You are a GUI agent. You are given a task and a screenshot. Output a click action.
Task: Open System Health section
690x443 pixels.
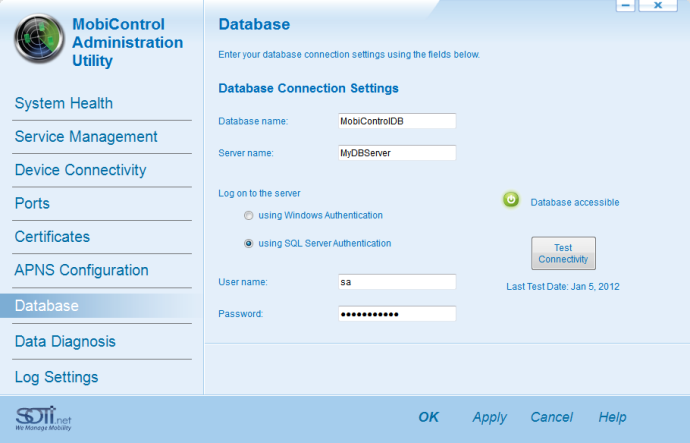tap(64, 103)
